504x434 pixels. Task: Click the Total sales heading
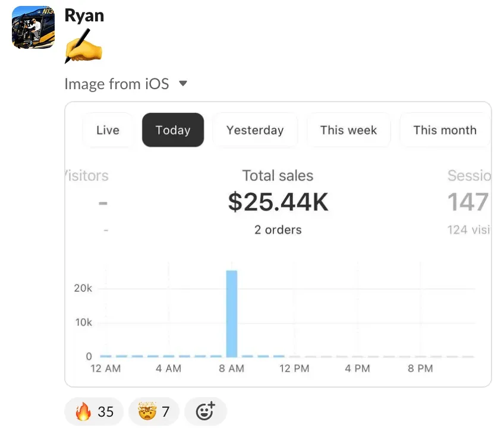[278, 175]
